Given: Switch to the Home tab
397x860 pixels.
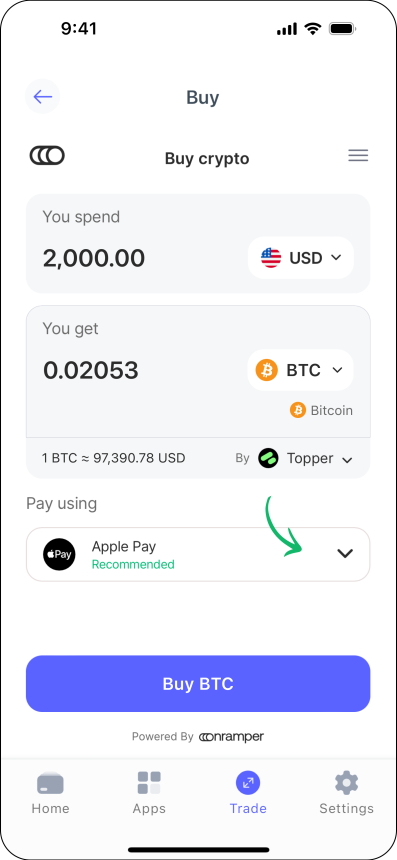Looking at the screenshot, I should pyautogui.click(x=50, y=793).
